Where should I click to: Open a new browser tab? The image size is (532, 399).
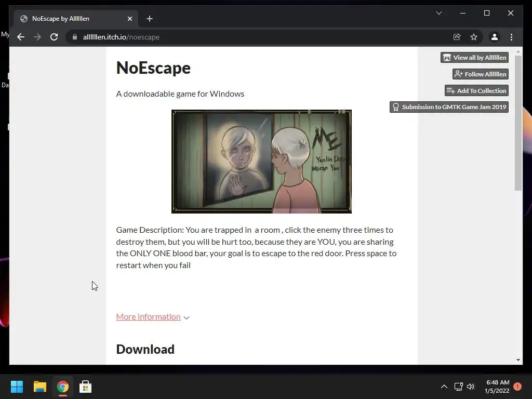click(149, 19)
